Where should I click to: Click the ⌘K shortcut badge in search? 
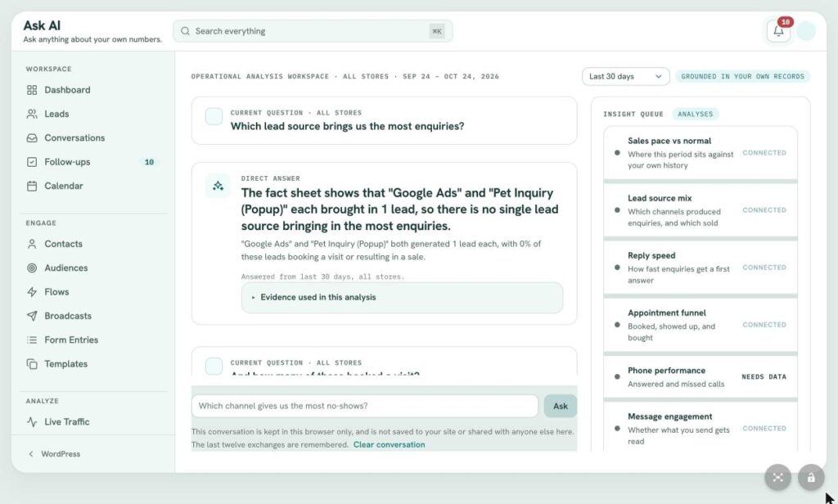coord(437,31)
